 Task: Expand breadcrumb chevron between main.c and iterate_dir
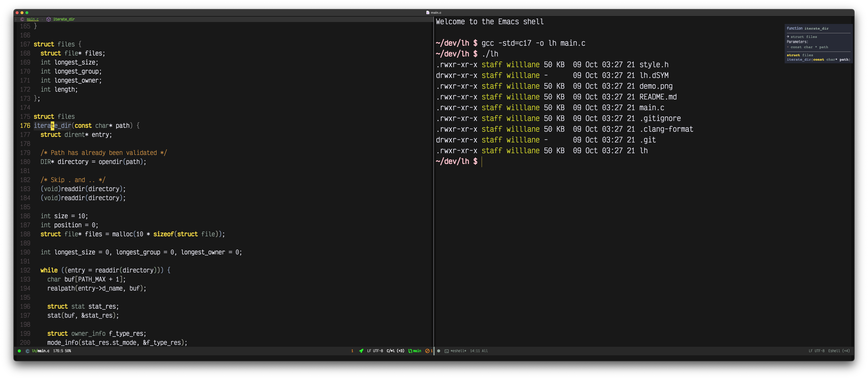pos(43,19)
